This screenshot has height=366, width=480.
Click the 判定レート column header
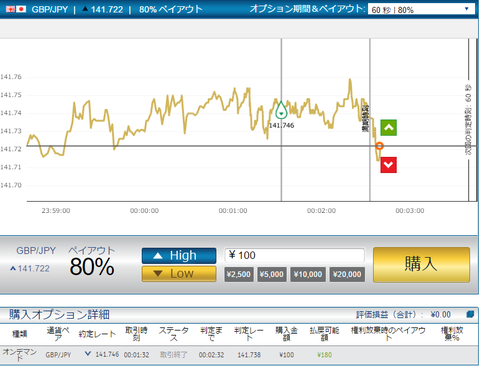(249, 334)
